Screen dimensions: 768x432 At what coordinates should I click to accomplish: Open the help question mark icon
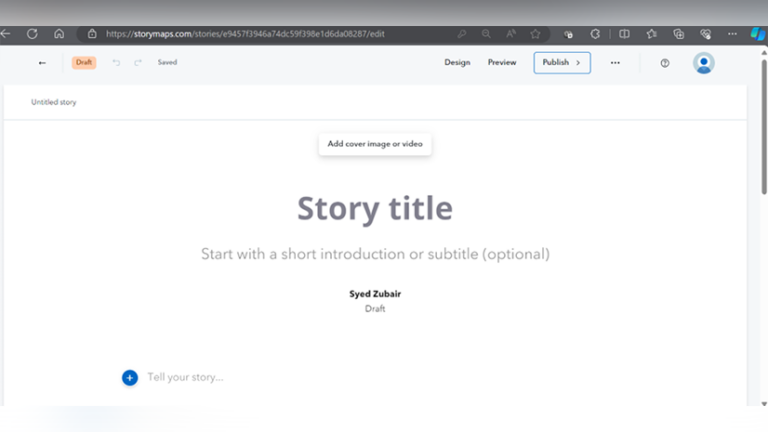pyautogui.click(x=665, y=63)
